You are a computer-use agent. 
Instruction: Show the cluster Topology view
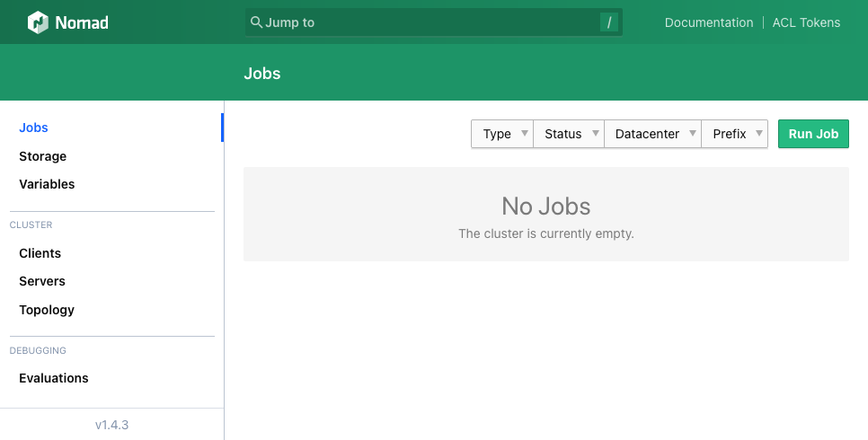tap(47, 310)
